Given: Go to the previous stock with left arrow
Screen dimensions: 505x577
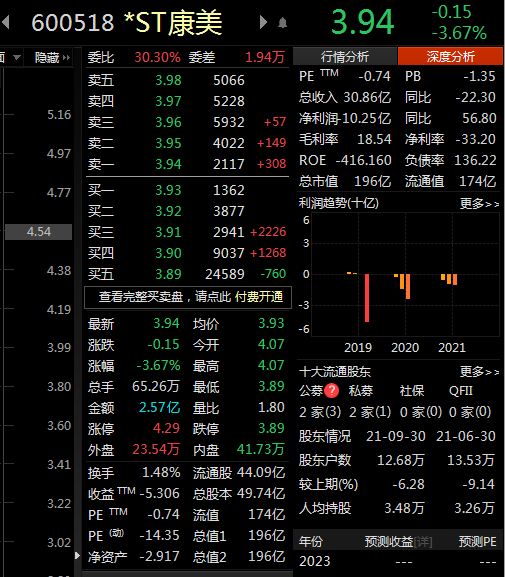Looking at the screenshot, I should click(6, 22).
